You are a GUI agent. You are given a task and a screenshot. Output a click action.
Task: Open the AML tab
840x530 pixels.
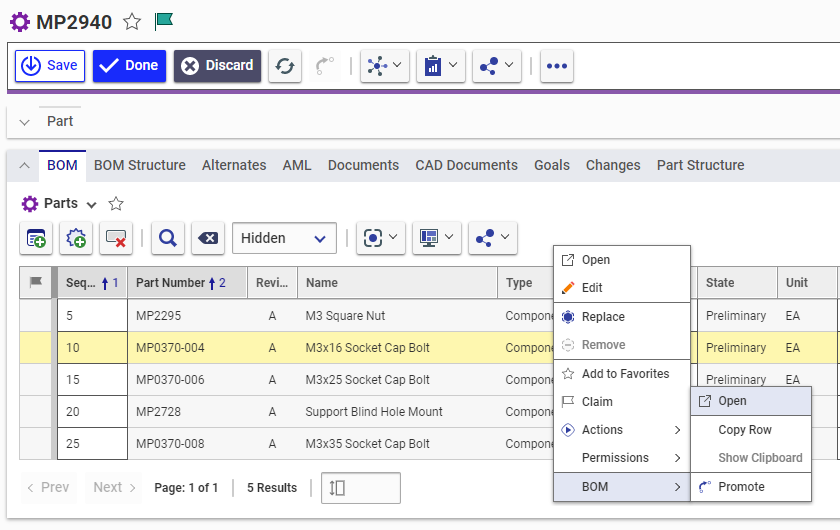(x=297, y=165)
